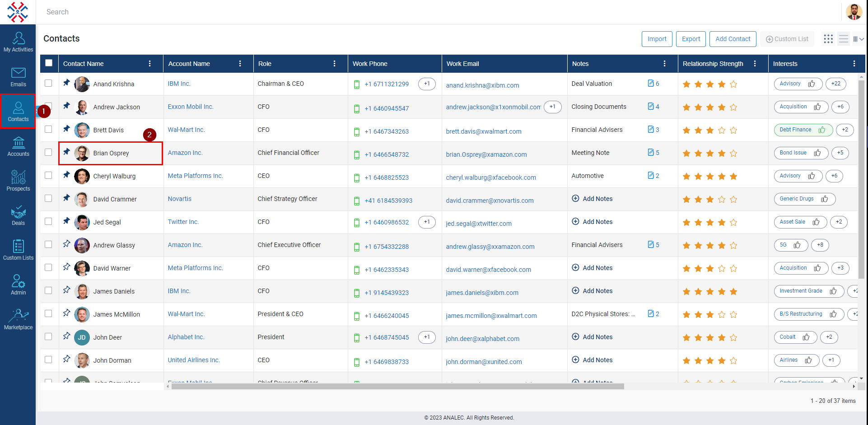Sort by Work Phone column header
This screenshot has height=425, width=868.
coord(370,64)
